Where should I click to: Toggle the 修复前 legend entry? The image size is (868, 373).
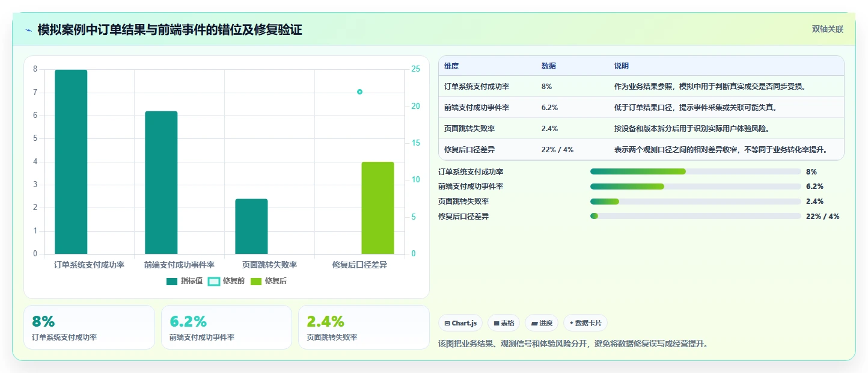click(x=226, y=281)
